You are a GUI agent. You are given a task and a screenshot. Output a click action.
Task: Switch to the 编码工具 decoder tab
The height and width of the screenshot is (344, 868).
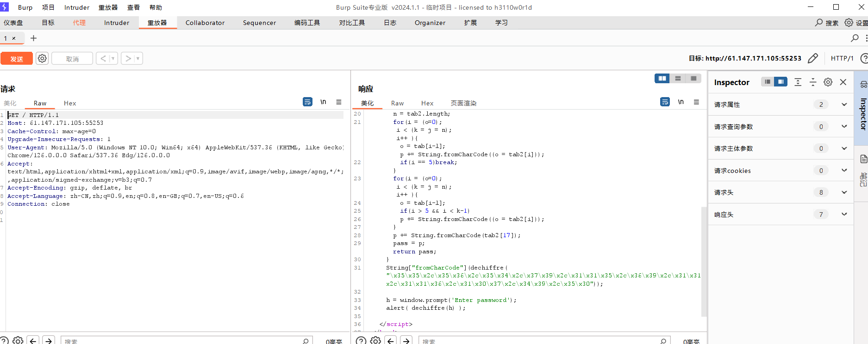pyautogui.click(x=307, y=23)
